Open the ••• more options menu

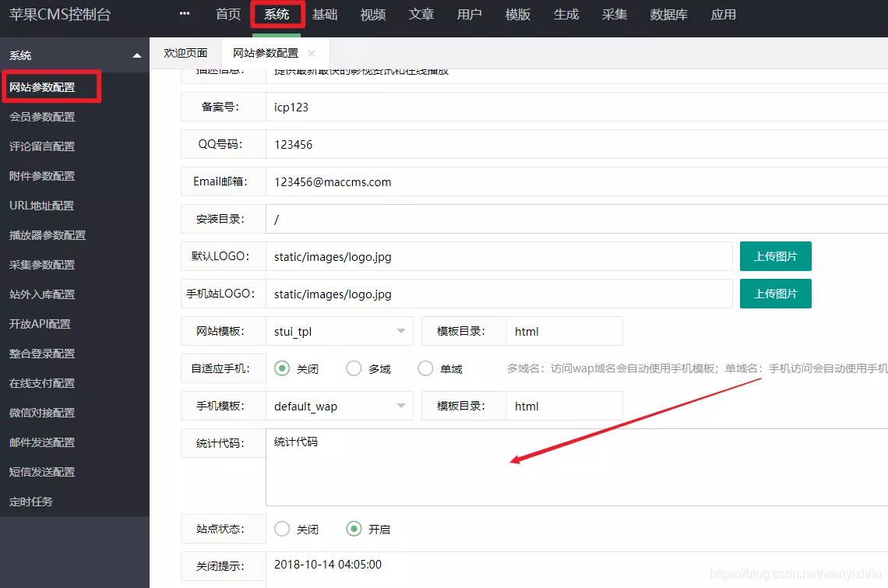184,13
